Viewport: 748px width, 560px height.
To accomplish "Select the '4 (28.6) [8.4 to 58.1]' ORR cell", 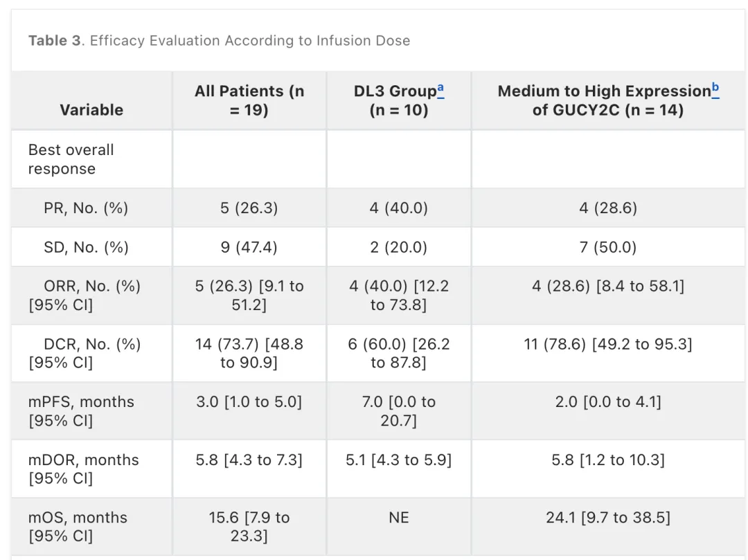I will coord(608,286).
